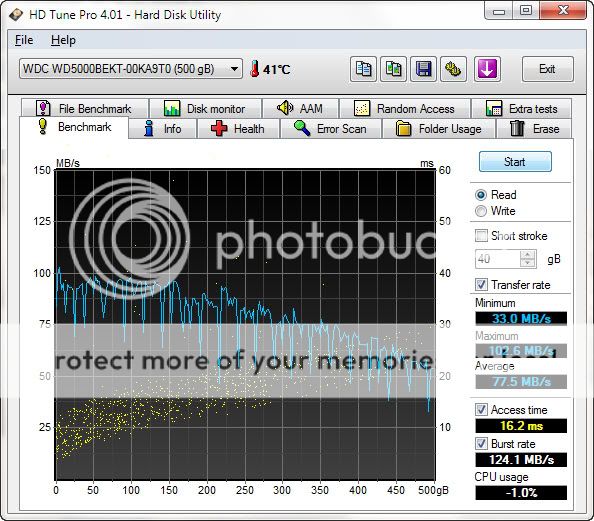This screenshot has height=521, width=594.
Task: Click the 41°C temperature reading
Action: [277, 70]
